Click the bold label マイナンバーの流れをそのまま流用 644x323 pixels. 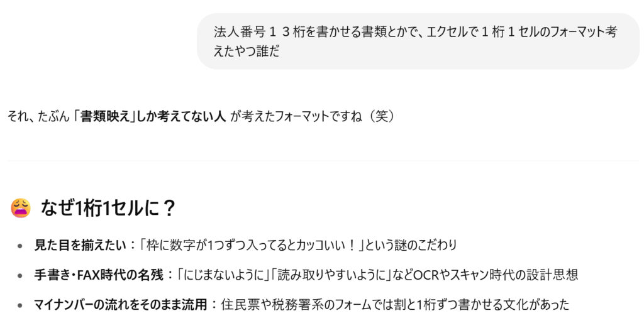click(120, 305)
